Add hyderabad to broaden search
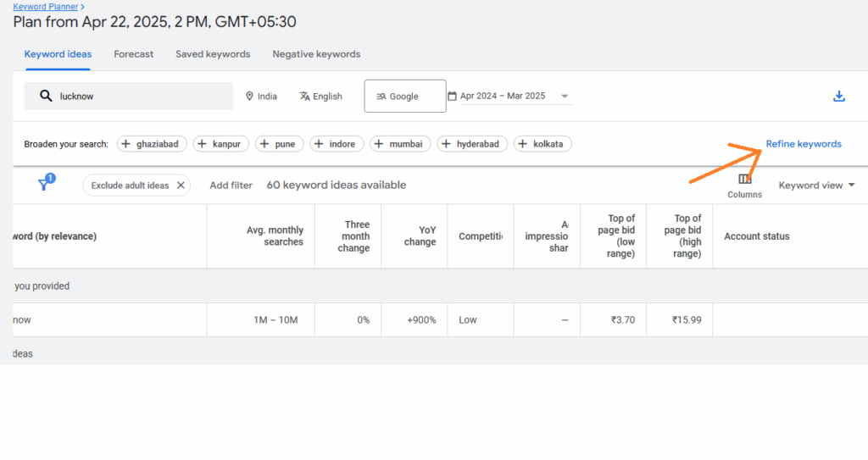 coord(472,144)
